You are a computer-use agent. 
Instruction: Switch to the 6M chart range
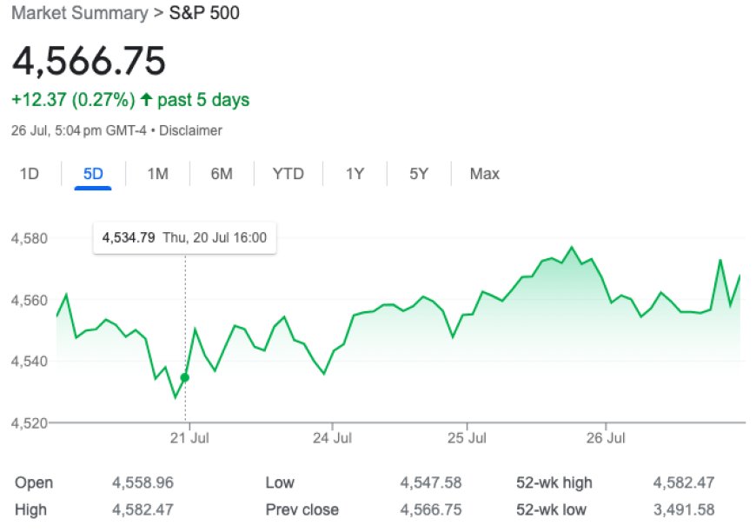pyautogui.click(x=222, y=173)
